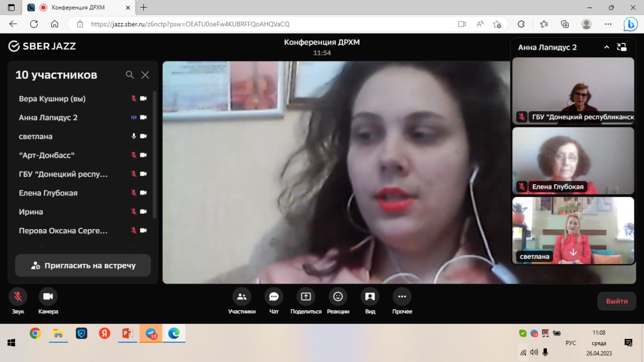This screenshot has height=362, width=644.
Task: Open Chrome from the taskbar
Action: [x=35, y=333]
